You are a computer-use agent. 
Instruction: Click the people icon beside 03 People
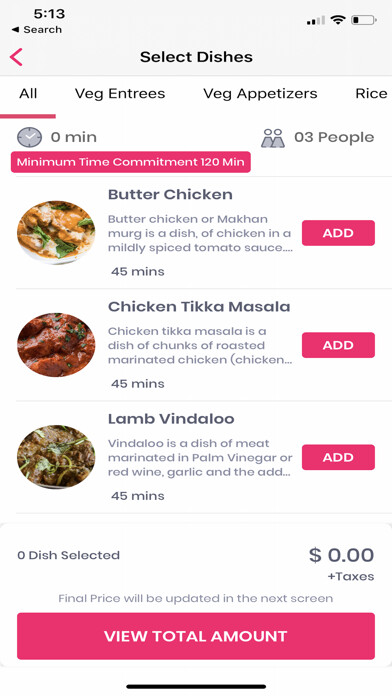tap(273, 138)
